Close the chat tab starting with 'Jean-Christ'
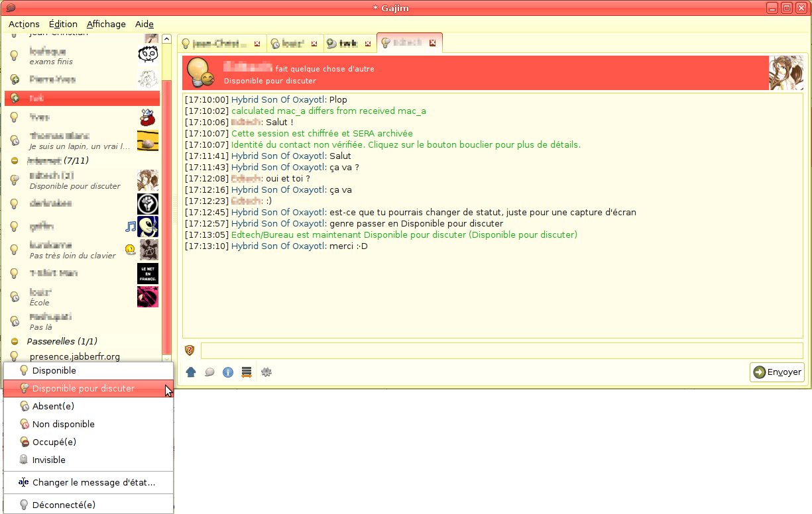This screenshot has width=812, height=514. pos(257,44)
